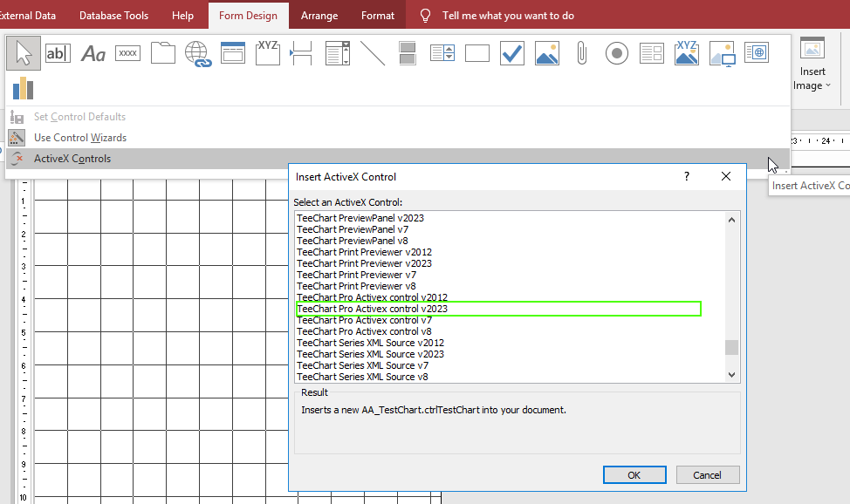Choose the Select pointer tool
The image size is (850, 504).
click(x=24, y=53)
